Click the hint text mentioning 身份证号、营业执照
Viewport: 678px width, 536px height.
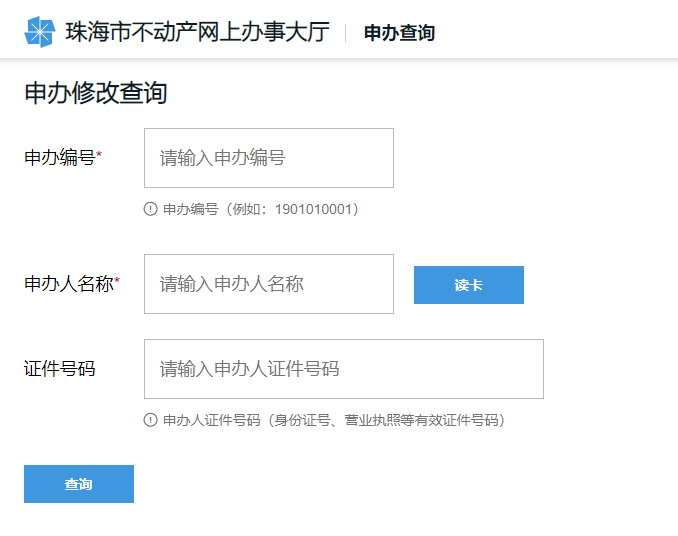tap(334, 420)
